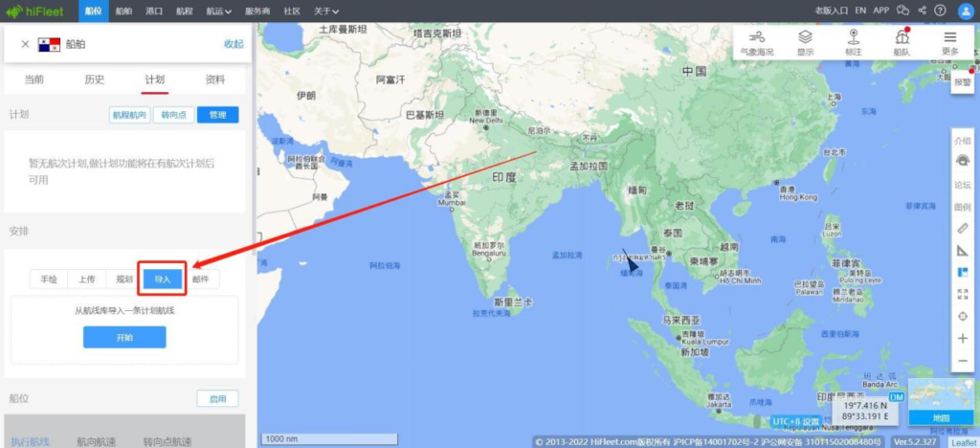Click the blue 开始 button
The height and width of the screenshot is (448, 980).
tap(124, 337)
